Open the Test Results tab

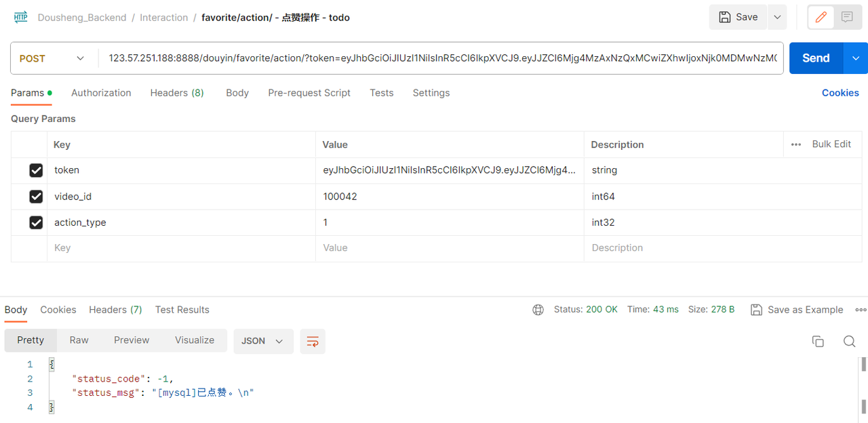click(182, 310)
